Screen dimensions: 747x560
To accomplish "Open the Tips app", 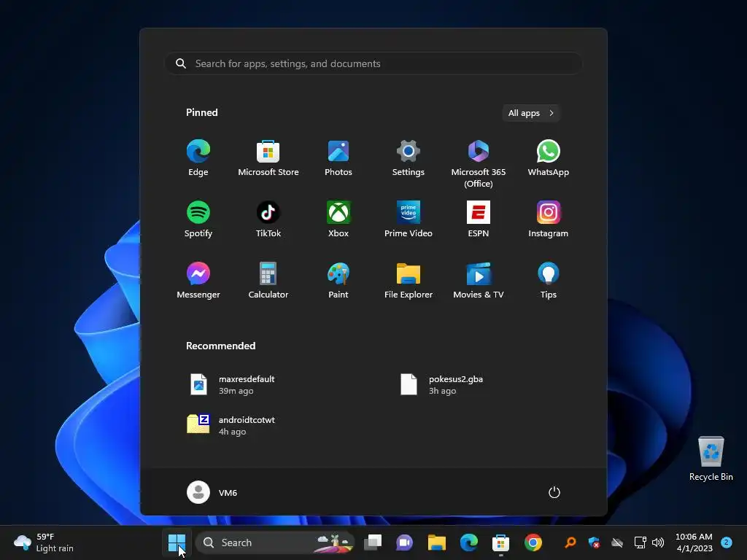I will 549,281.
